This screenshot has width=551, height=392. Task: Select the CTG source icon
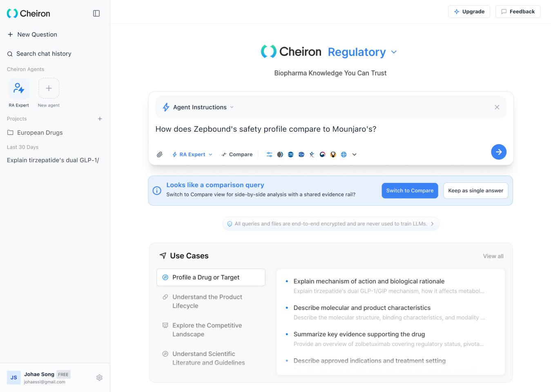coord(291,154)
